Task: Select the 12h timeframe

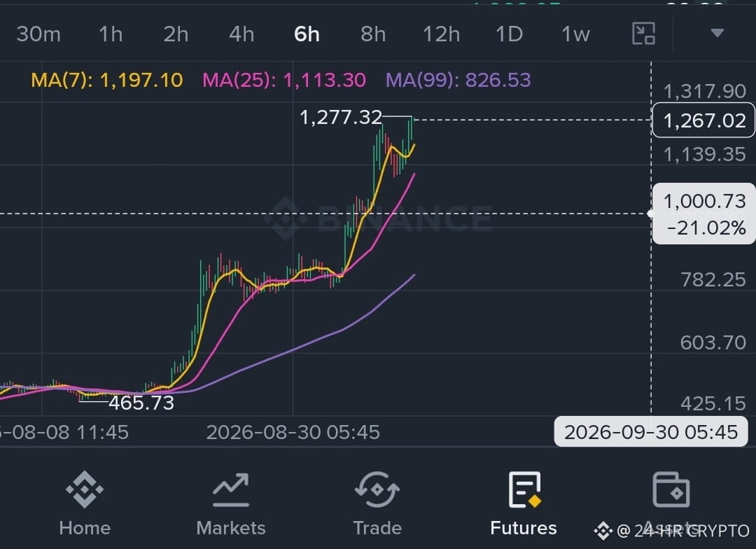Action: [x=441, y=34]
